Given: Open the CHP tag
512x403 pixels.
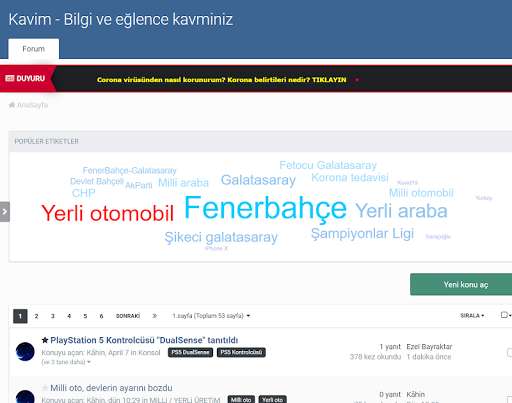Looking at the screenshot, I should coord(83,193).
